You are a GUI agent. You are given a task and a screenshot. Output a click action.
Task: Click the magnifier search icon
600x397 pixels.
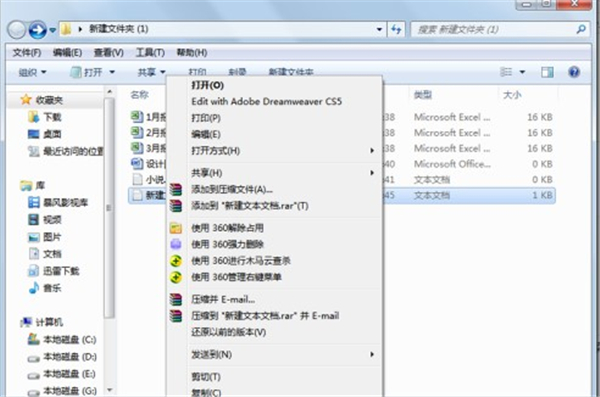point(581,29)
